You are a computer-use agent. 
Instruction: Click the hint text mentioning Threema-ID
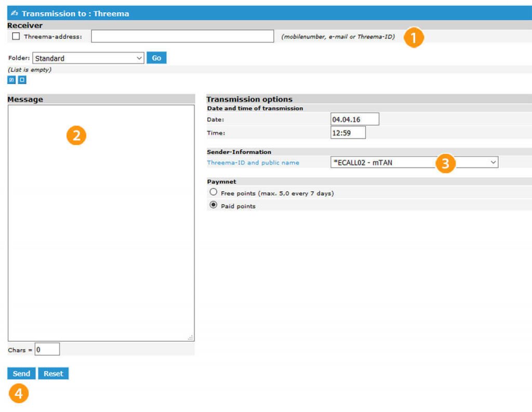338,37
